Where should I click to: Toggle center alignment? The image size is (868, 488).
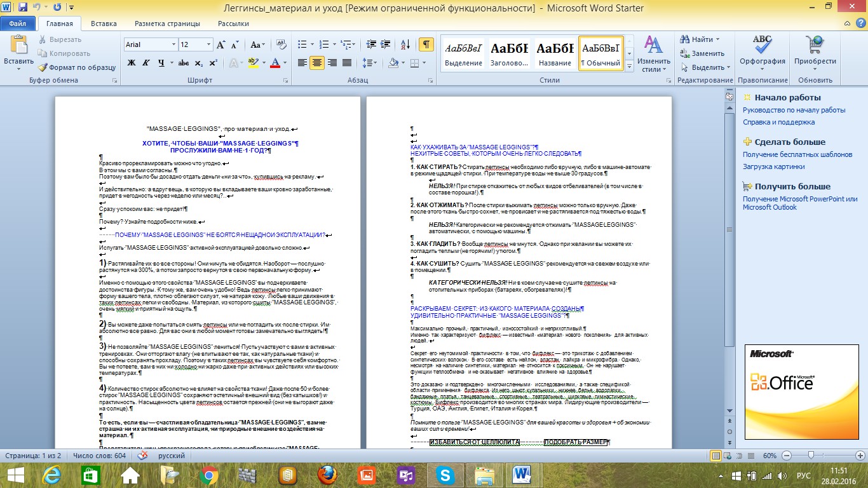(317, 63)
